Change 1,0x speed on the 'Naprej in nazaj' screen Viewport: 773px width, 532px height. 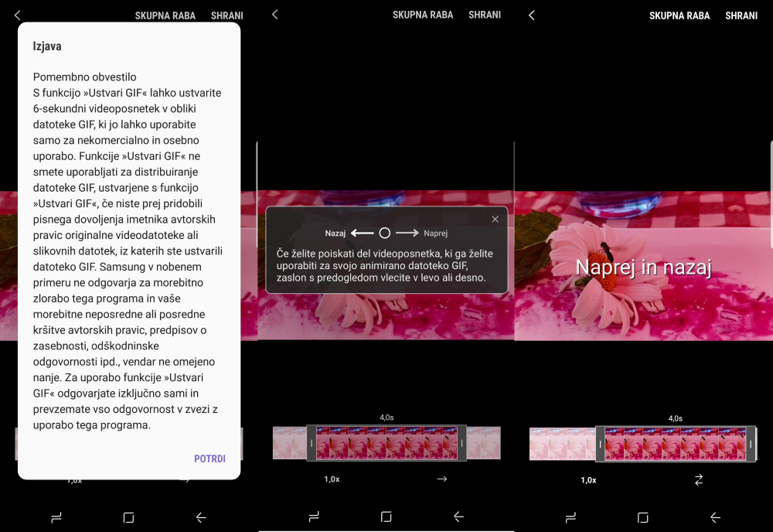pos(588,480)
